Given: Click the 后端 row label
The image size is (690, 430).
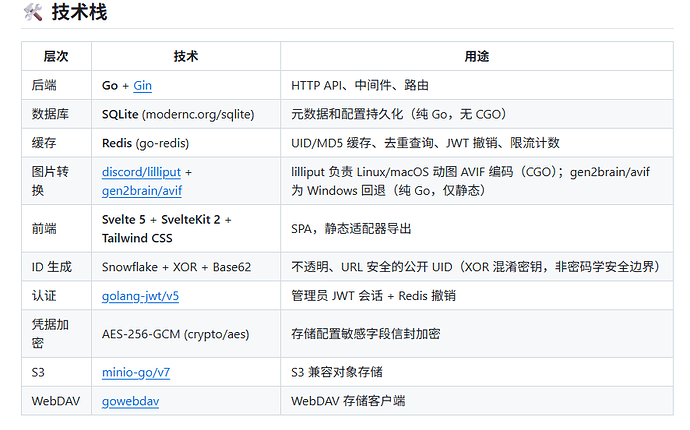Looking at the screenshot, I should 44,85.
